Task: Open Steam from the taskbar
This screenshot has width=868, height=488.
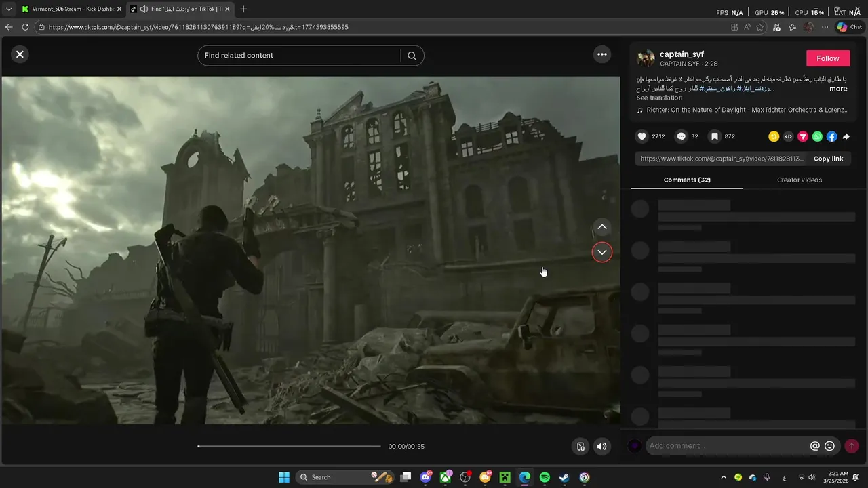Action: pyautogui.click(x=564, y=477)
